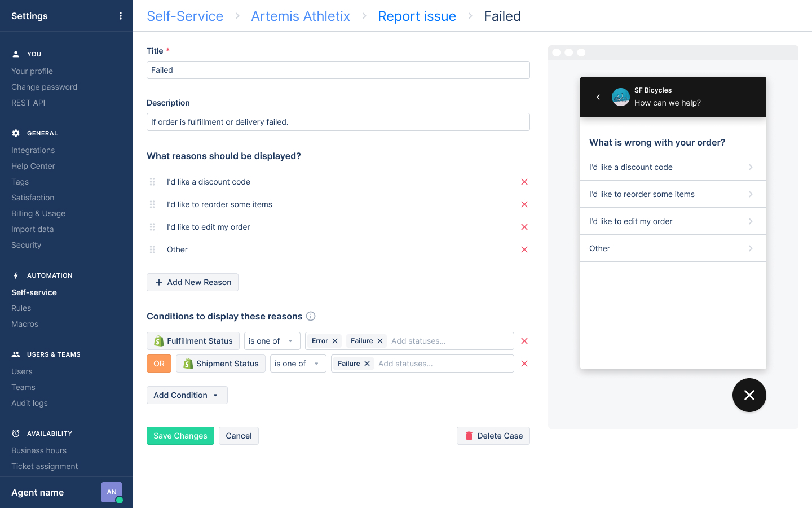Image resolution: width=812 pixels, height=508 pixels.
Task: Click the plus icon in Add New Reason
Action: (159, 282)
